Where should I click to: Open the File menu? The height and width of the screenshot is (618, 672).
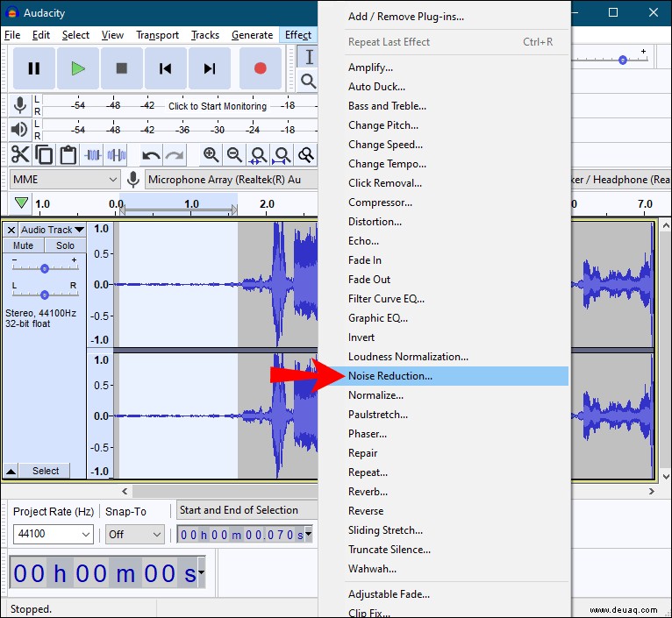click(x=12, y=35)
